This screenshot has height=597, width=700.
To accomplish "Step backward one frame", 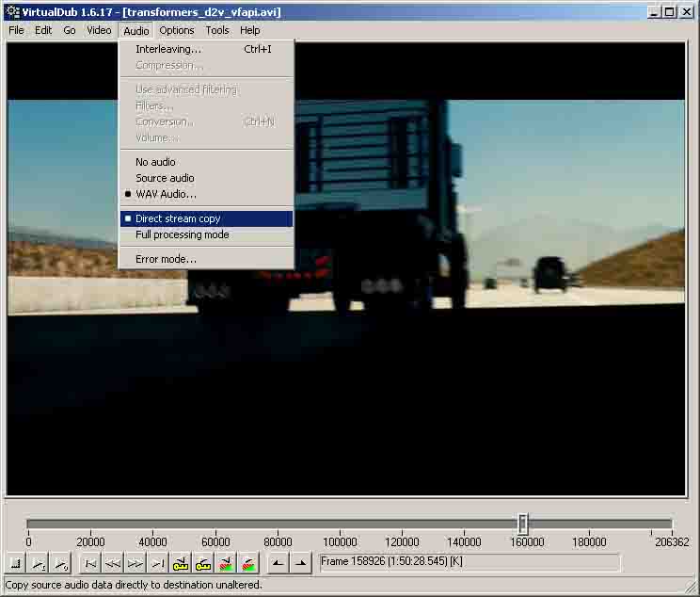I will click(x=113, y=563).
